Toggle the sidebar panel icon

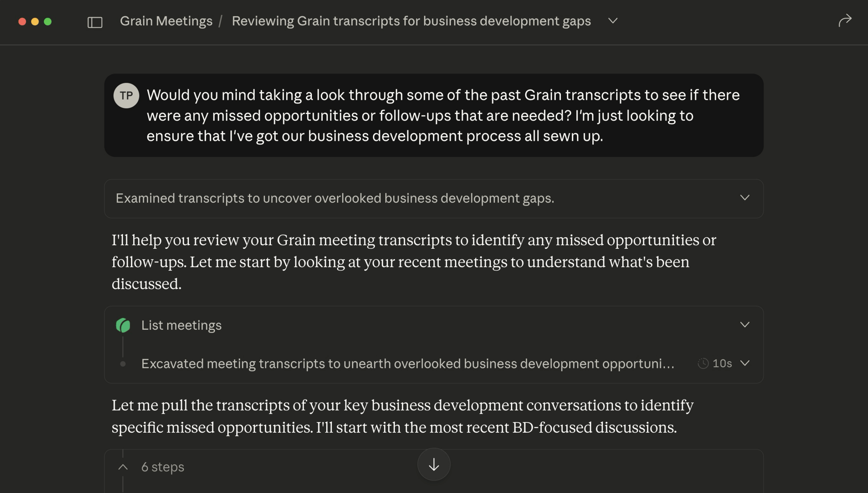95,22
